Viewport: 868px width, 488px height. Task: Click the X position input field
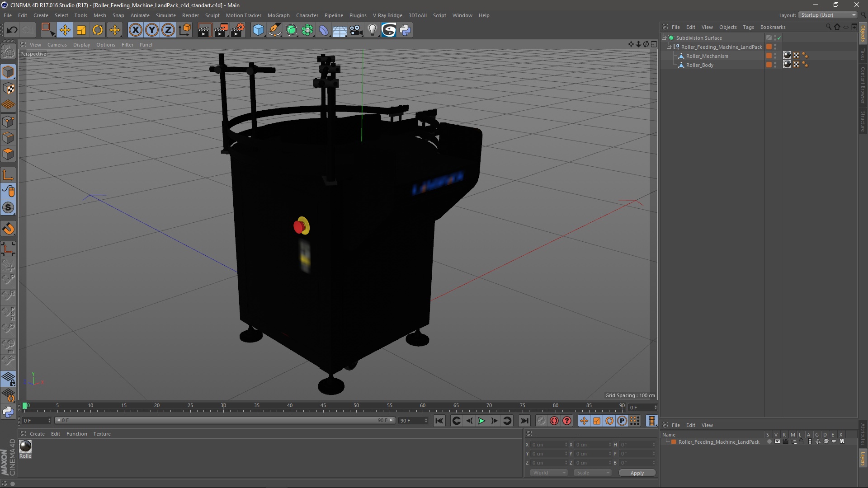[549, 445]
